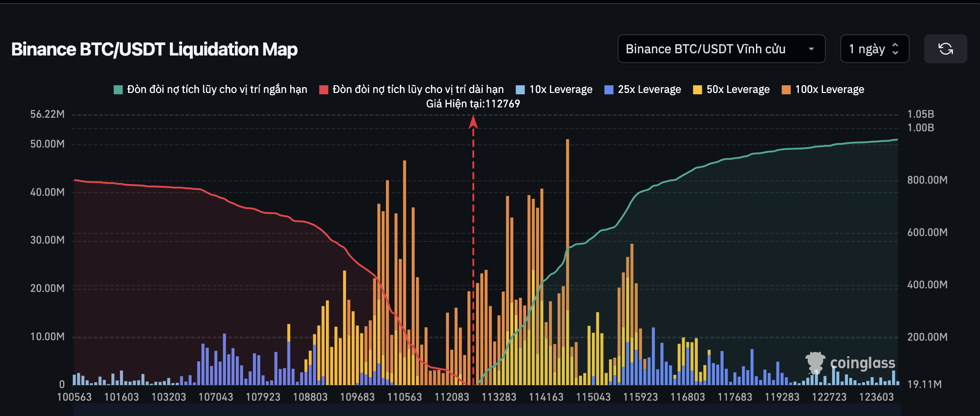The width and height of the screenshot is (980, 416).
Task: Click the 50.00M left axis value
Action: pos(47,144)
